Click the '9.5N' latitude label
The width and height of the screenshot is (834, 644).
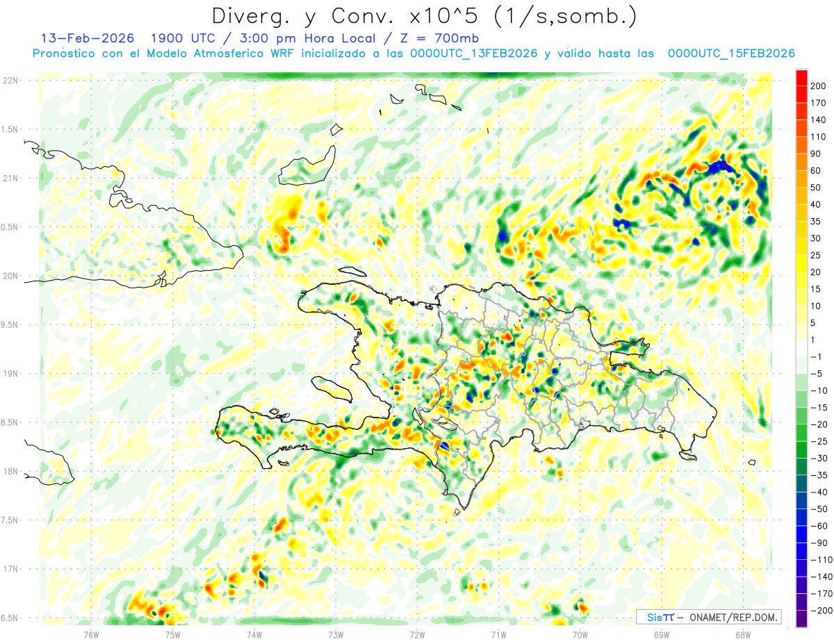click(10, 325)
